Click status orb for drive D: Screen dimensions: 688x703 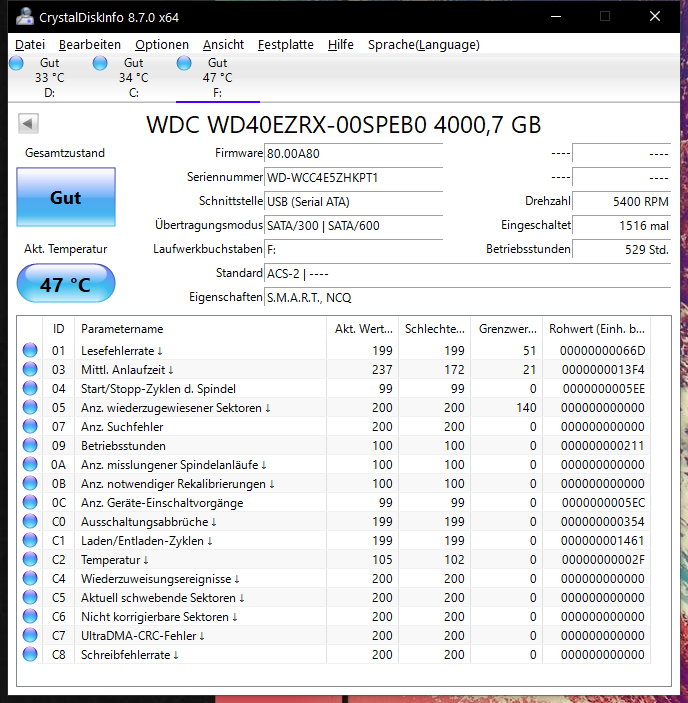click(x=17, y=63)
